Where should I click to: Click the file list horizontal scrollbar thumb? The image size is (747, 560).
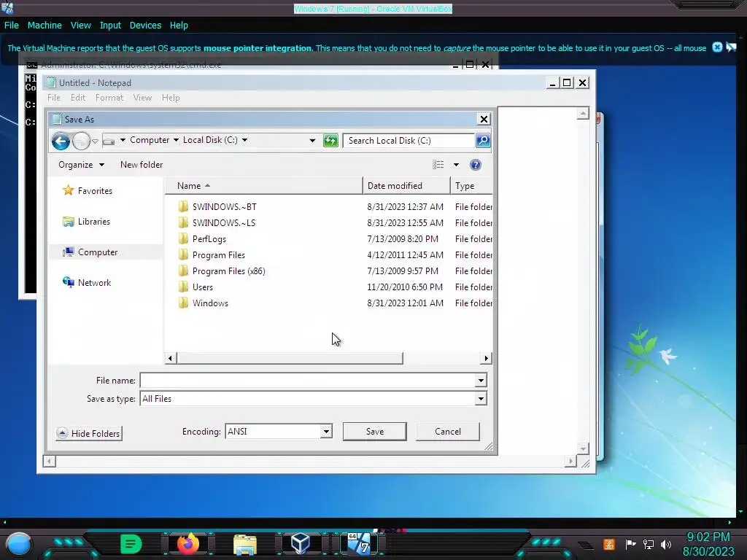click(x=290, y=358)
